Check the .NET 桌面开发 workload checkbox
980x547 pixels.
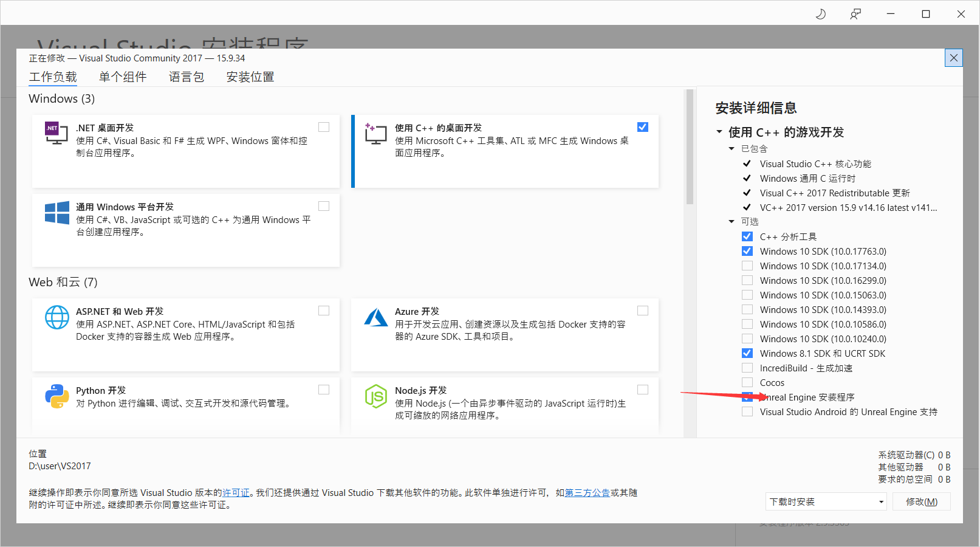(324, 127)
